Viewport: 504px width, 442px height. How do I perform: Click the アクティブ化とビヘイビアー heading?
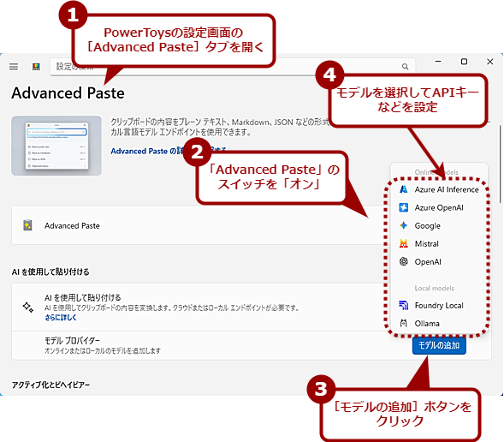coord(50,385)
